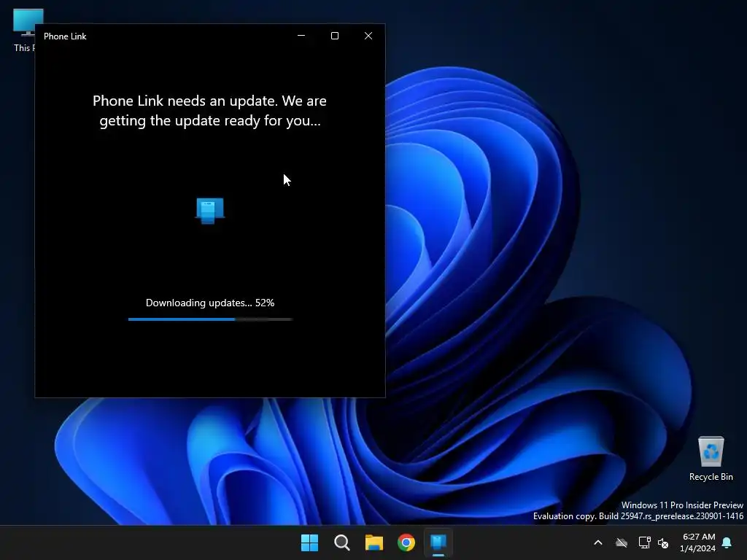The height and width of the screenshot is (560, 747).
Task: Open the network status tray icon
Action: click(x=644, y=542)
